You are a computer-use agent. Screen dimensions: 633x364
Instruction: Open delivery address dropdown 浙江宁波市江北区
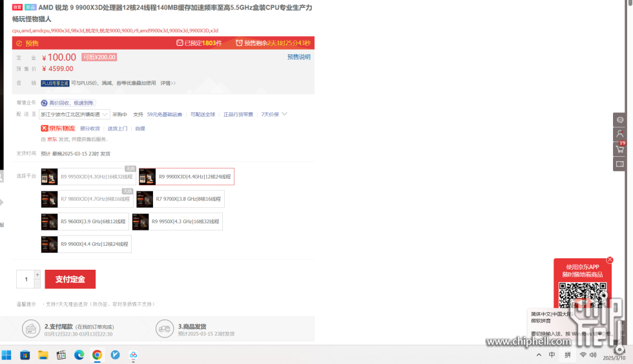[x=74, y=115]
